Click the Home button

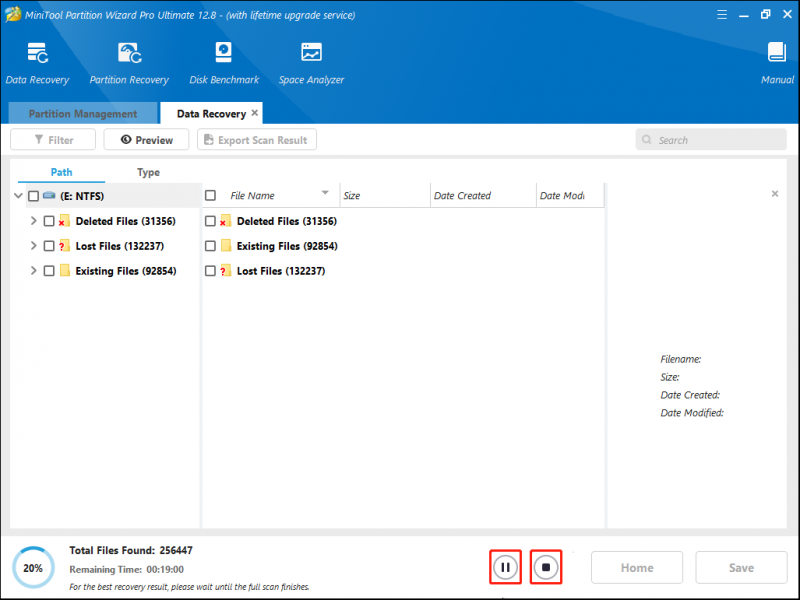(x=637, y=567)
